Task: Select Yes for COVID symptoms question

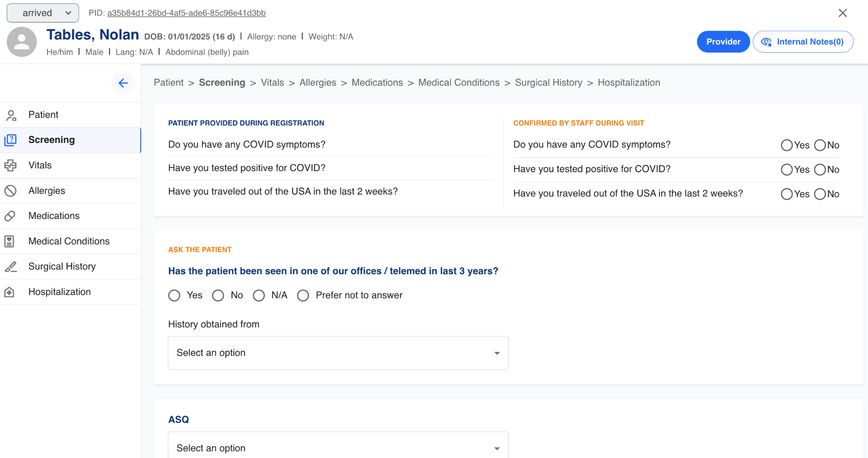Action: point(787,145)
